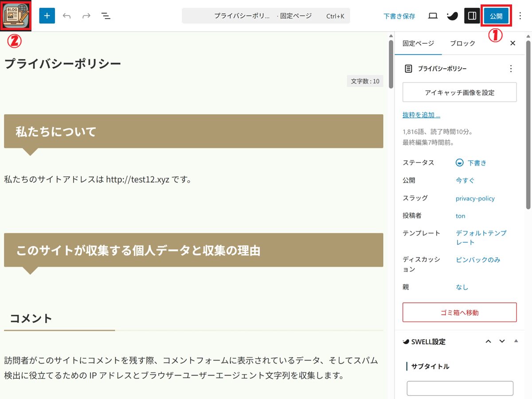Open the three-dot options menu in toolbar
The image size is (532, 399).
(x=520, y=16)
